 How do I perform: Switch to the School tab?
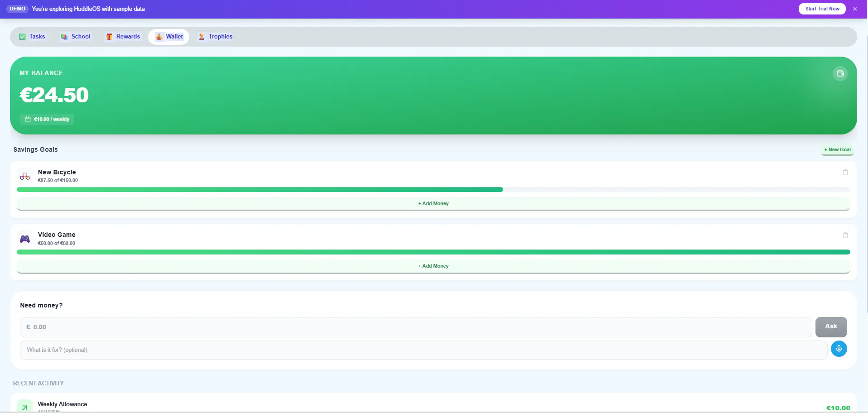click(x=76, y=37)
